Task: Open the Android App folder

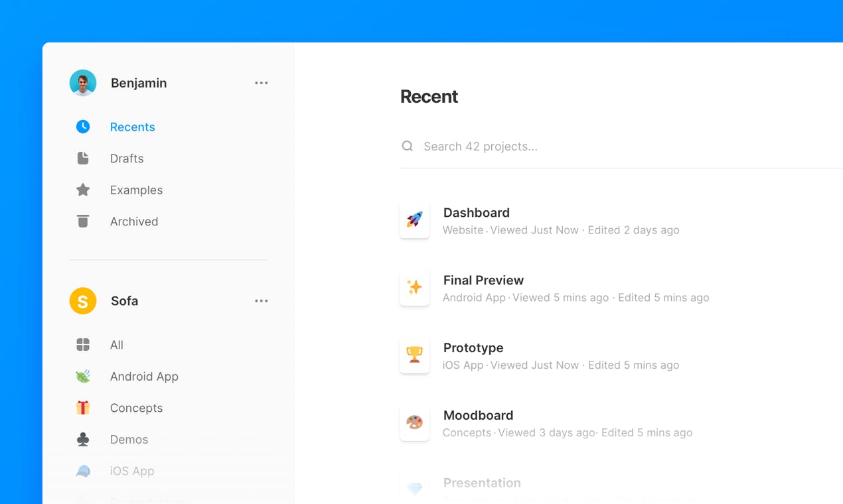Action: [x=144, y=376]
